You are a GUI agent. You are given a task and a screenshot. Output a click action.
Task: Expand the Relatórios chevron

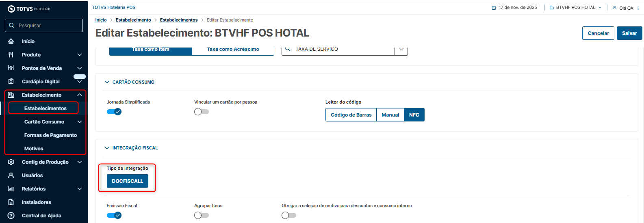pos(80,189)
